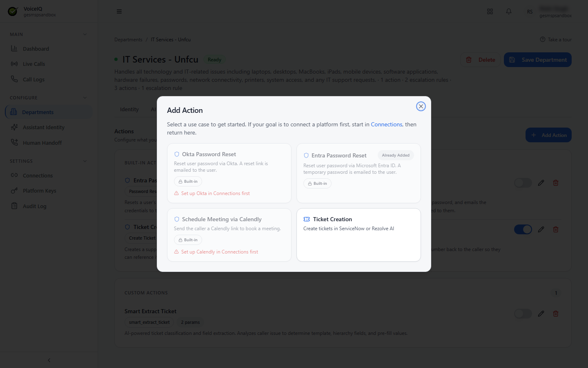Click the Add Action button
The height and width of the screenshot is (368, 588).
point(548,135)
